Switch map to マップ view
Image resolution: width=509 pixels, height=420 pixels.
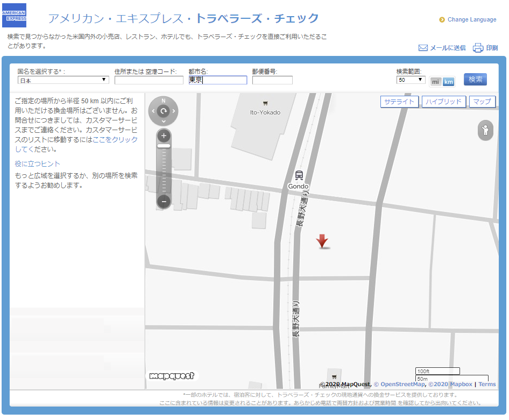pyautogui.click(x=483, y=102)
